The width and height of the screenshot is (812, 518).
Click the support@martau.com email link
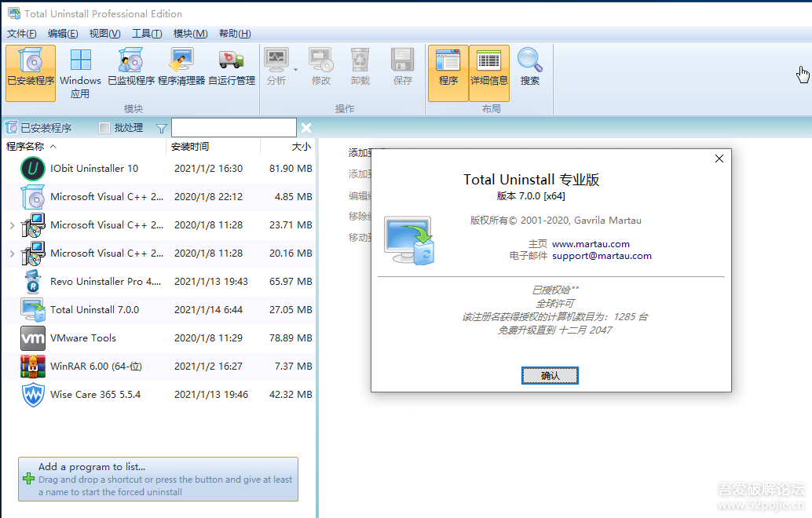[x=602, y=256]
